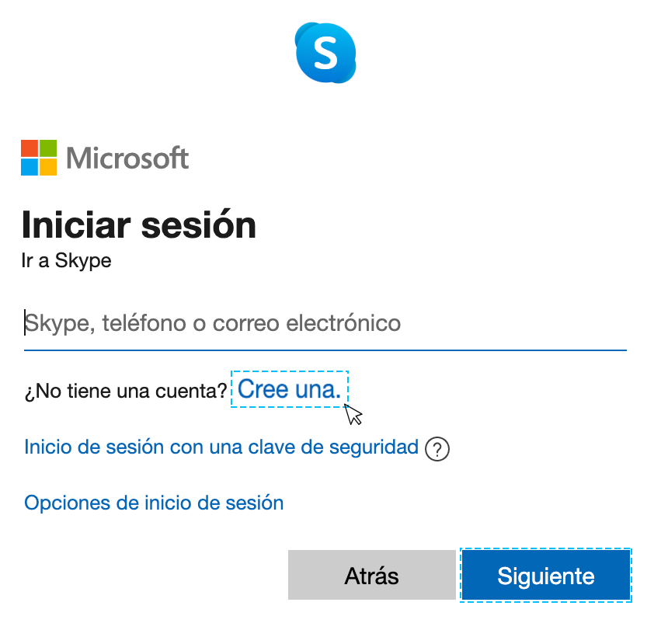Click the Skype cloud logo

pyautogui.click(x=326, y=53)
